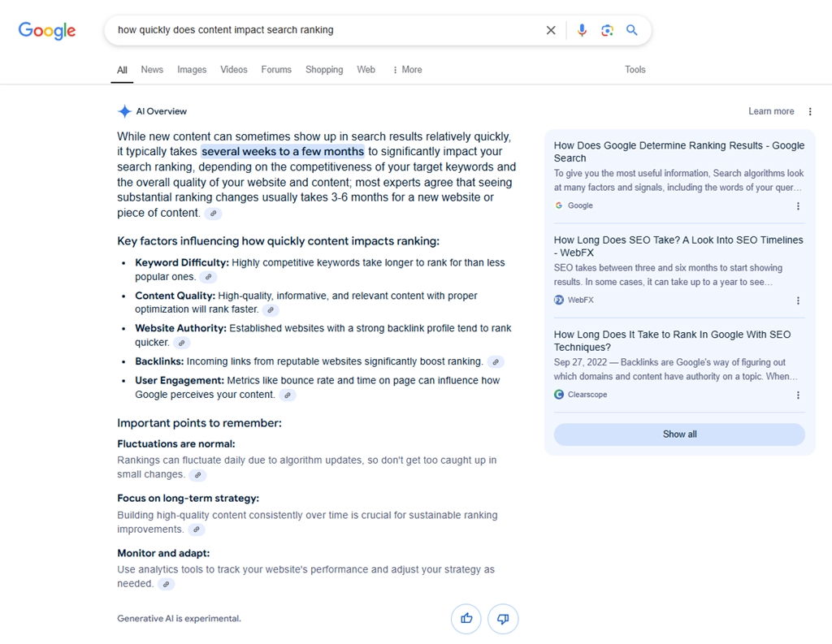
Task: Switch to the Shopping tab
Action: 324,70
